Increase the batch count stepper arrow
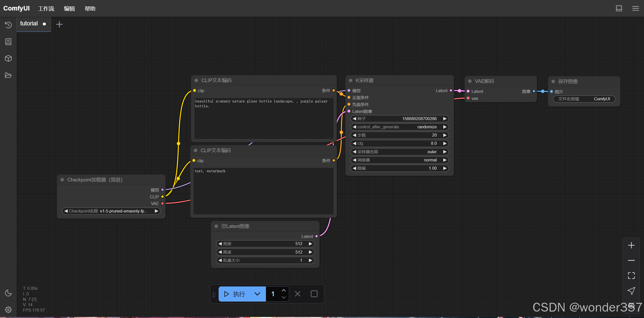The image size is (644, 318). pos(284,291)
